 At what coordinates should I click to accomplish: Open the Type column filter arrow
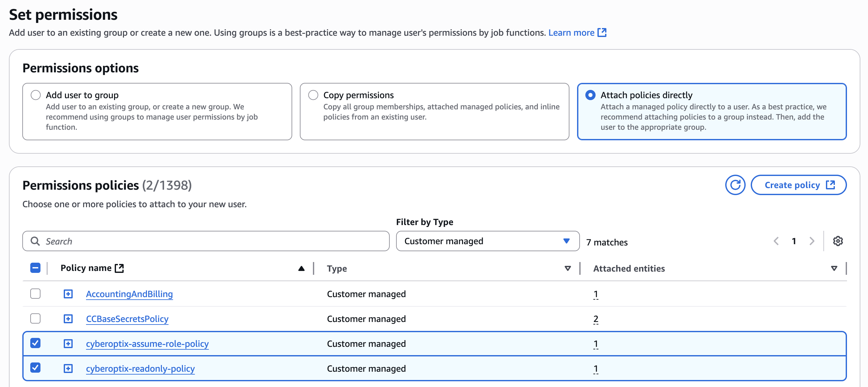coord(568,268)
